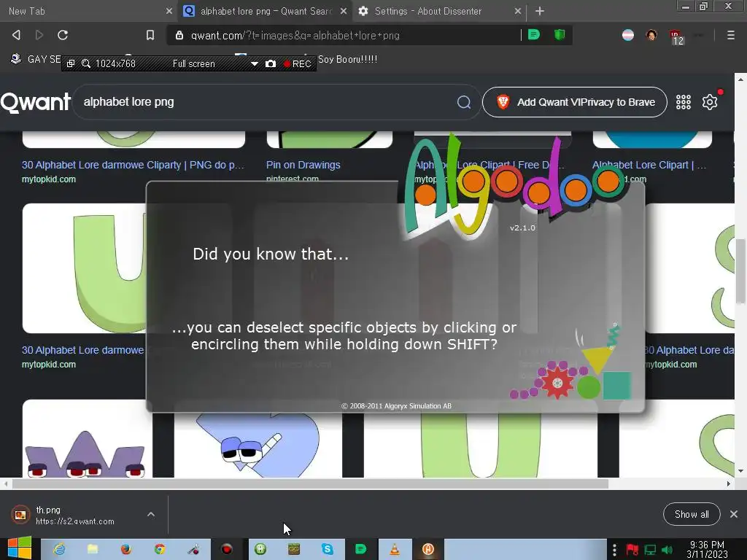This screenshot has height=560, width=747.
Task: Click Show all downloads button
Action: click(x=692, y=514)
